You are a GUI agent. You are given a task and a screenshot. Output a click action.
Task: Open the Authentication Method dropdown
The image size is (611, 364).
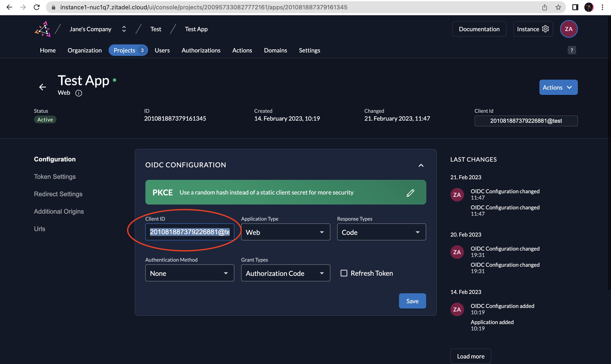pyautogui.click(x=190, y=273)
